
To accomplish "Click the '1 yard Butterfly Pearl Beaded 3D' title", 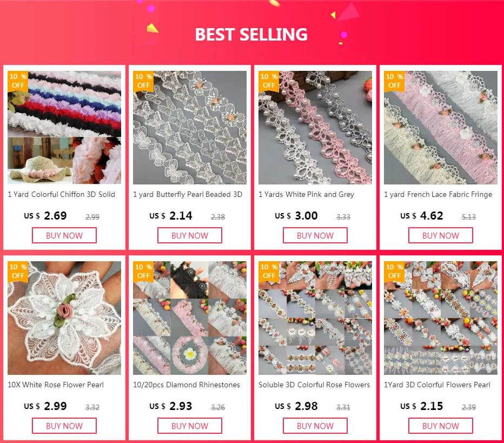I will point(188,195).
